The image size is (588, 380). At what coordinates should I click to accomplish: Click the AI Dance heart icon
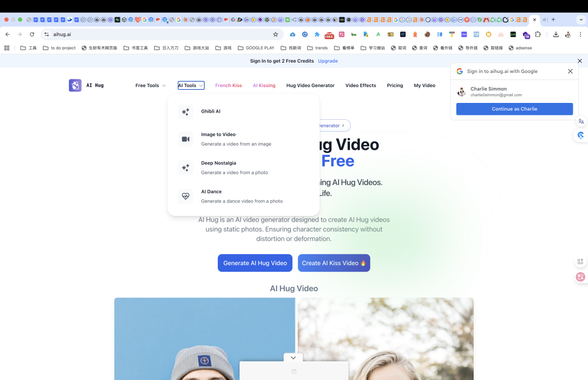click(x=186, y=196)
